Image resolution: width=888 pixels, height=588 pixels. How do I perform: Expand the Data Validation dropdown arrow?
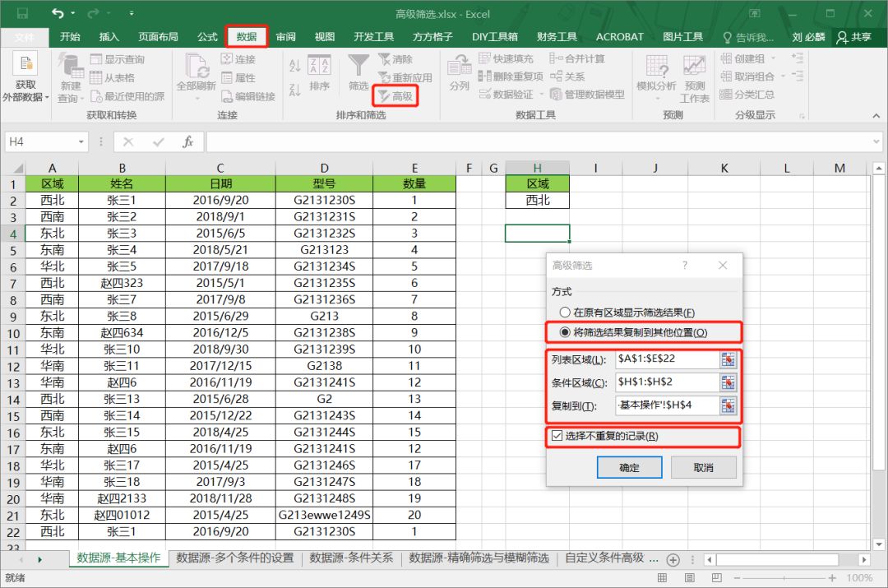coord(541,94)
